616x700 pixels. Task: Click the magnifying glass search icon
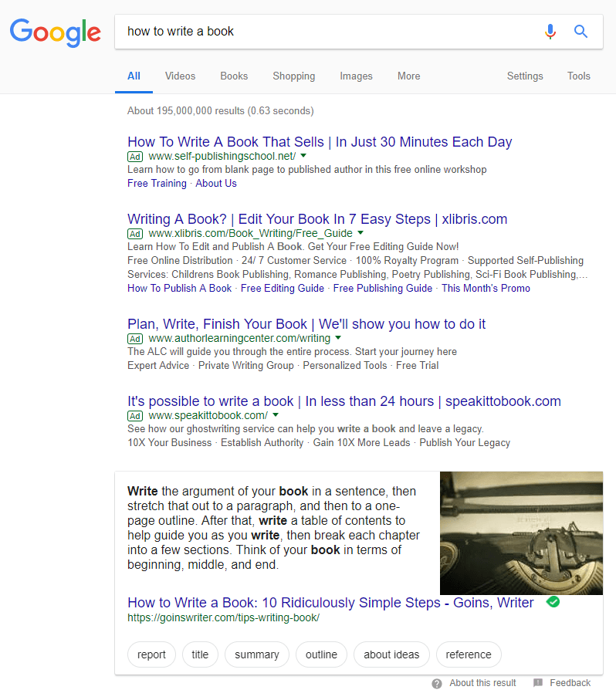(x=581, y=32)
